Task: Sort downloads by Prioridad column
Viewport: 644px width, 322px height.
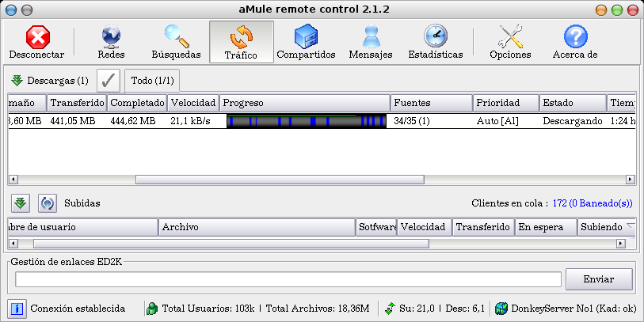Action: pos(506,103)
